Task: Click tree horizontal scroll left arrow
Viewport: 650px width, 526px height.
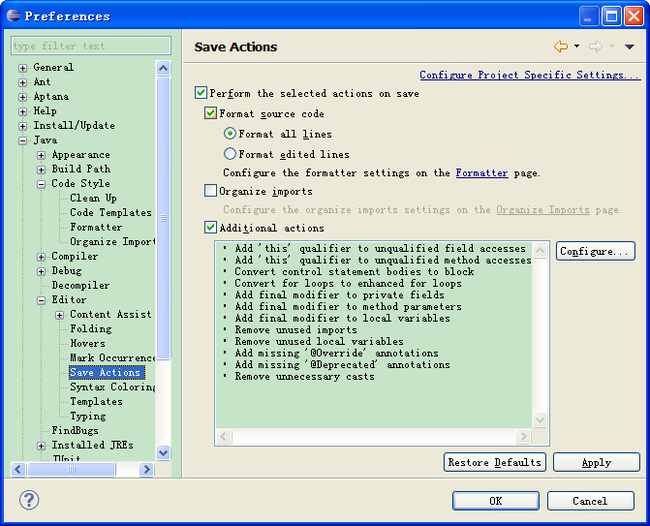Action: coord(18,469)
